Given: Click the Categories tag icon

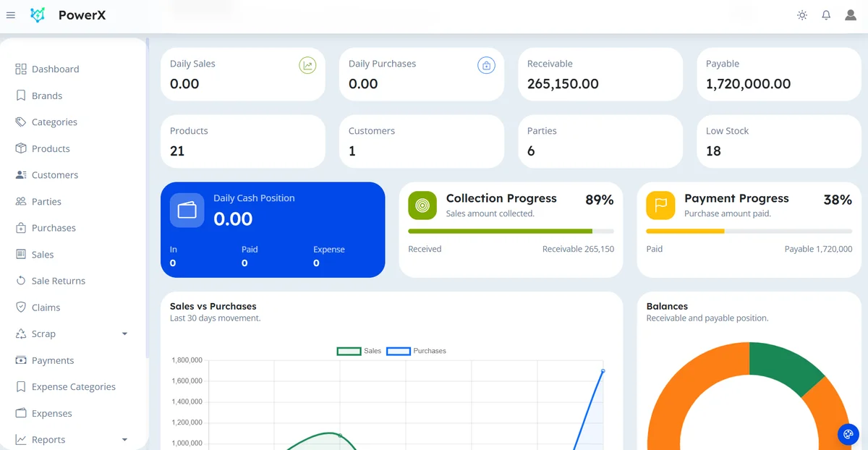Looking at the screenshot, I should click(21, 122).
